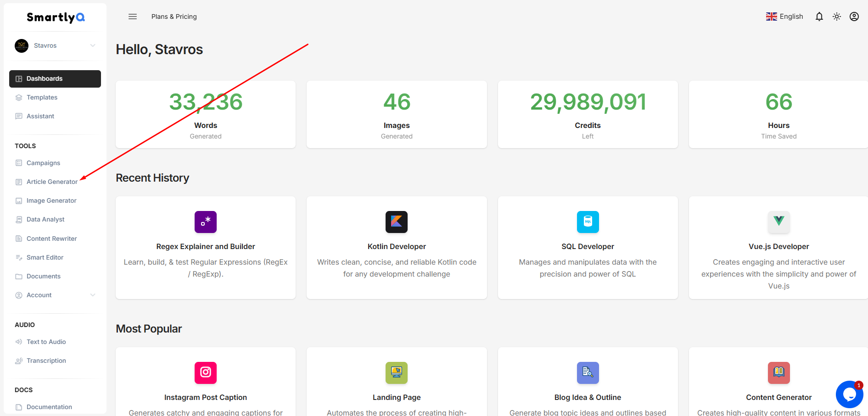Click the Article Generator sidebar icon
Screen dimensions: 868x416
coord(19,182)
